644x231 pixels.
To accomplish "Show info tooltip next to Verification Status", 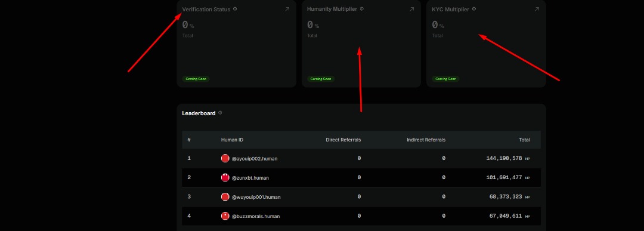I will pyautogui.click(x=235, y=8).
